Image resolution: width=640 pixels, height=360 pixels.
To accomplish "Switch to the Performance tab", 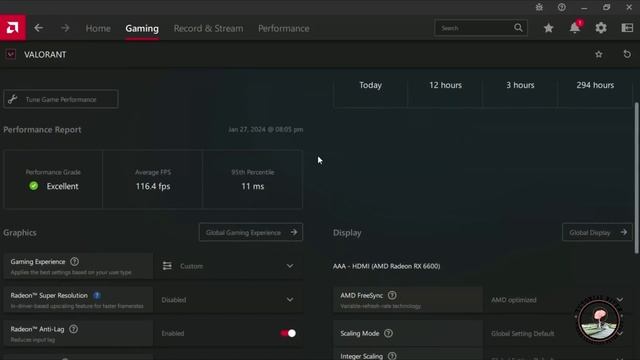I will coord(284,28).
